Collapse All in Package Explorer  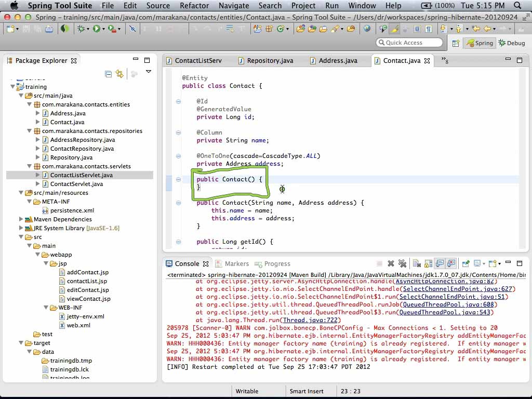[x=108, y=74]
